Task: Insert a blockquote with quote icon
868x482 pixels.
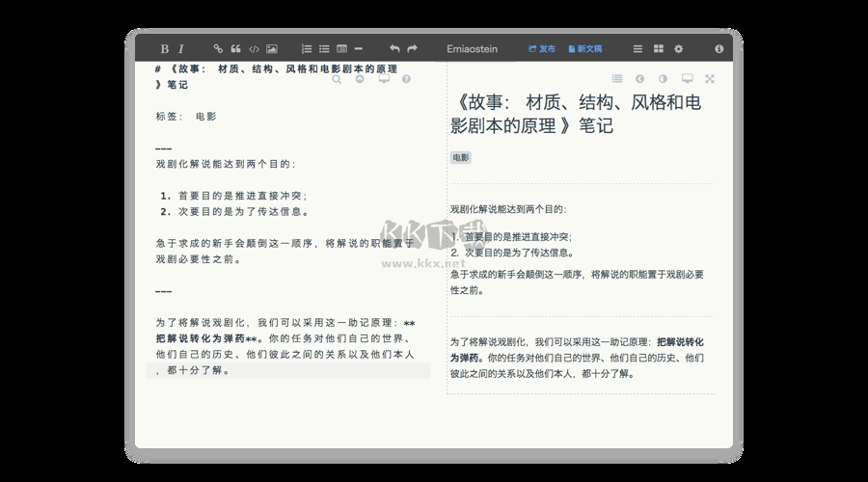Action: 235,48
